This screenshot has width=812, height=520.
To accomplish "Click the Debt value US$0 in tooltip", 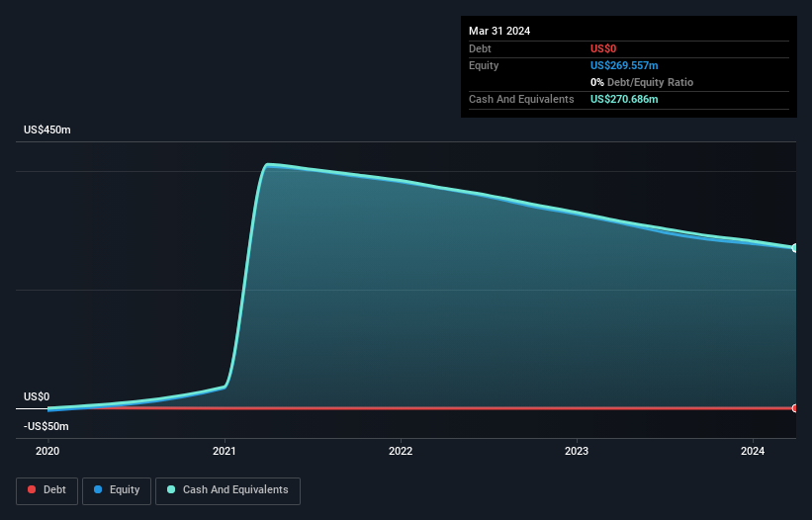I will click(603, 48).
